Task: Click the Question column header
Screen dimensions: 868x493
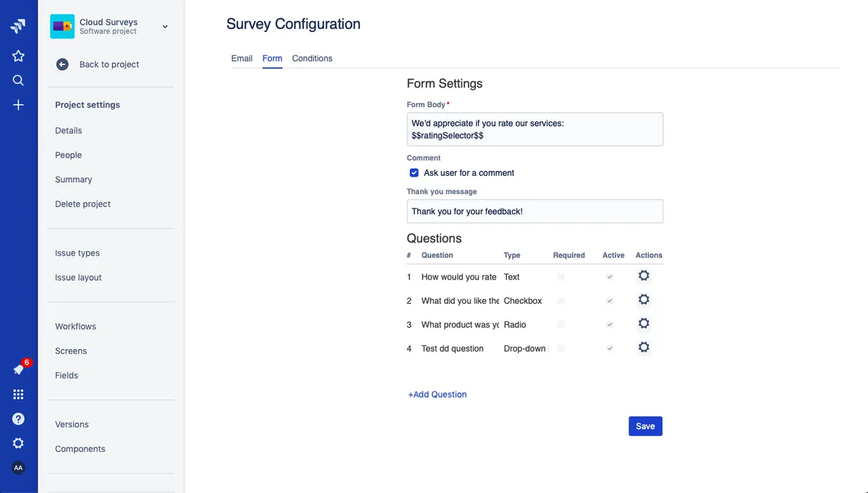Action: click(437, 256)
